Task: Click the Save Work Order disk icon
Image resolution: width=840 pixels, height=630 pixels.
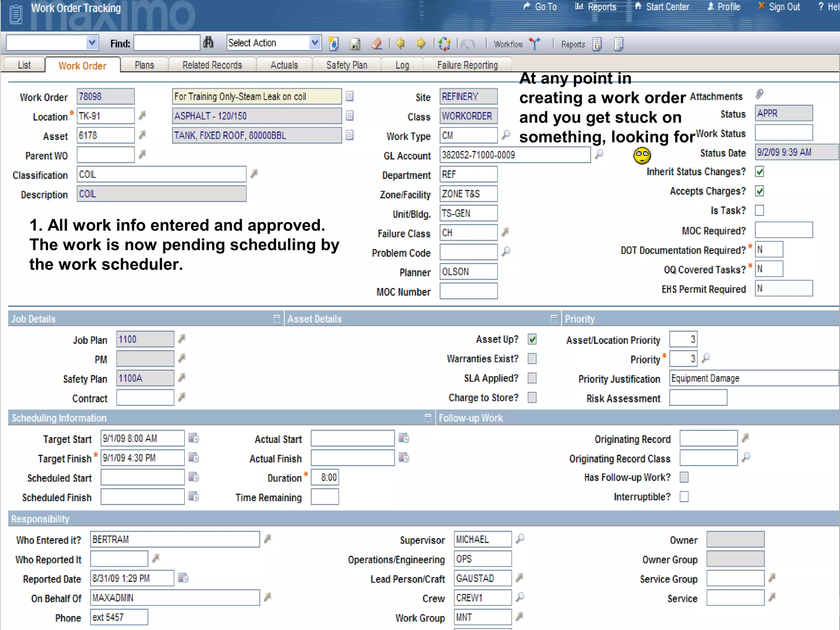Action: point(355,44)
